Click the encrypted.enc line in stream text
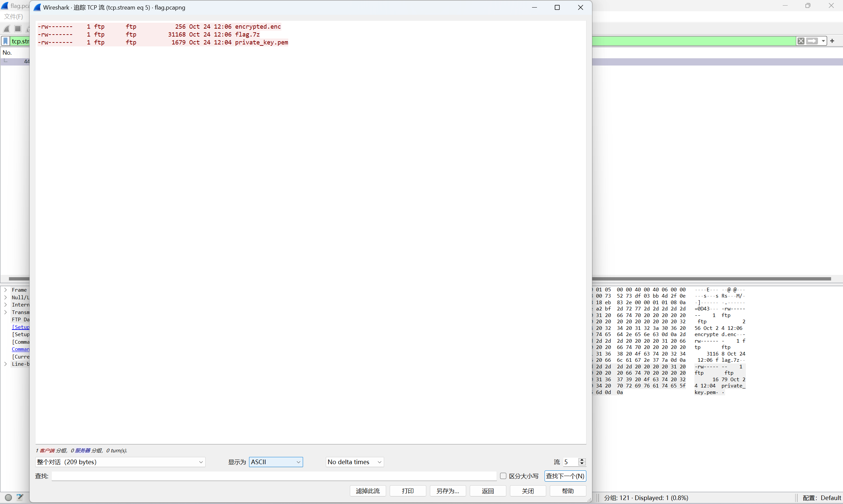This screenshot has width=843, height=504. coord(159,26)
